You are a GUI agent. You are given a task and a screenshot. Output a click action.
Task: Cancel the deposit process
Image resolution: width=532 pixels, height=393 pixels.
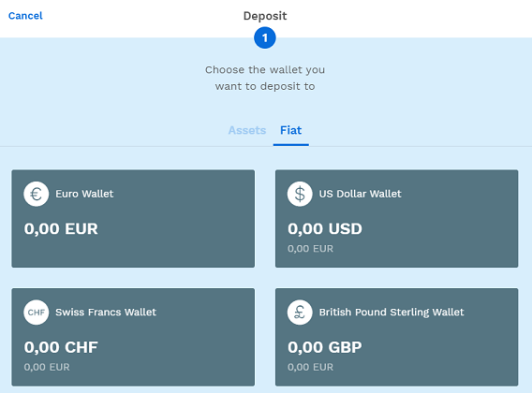25,16
